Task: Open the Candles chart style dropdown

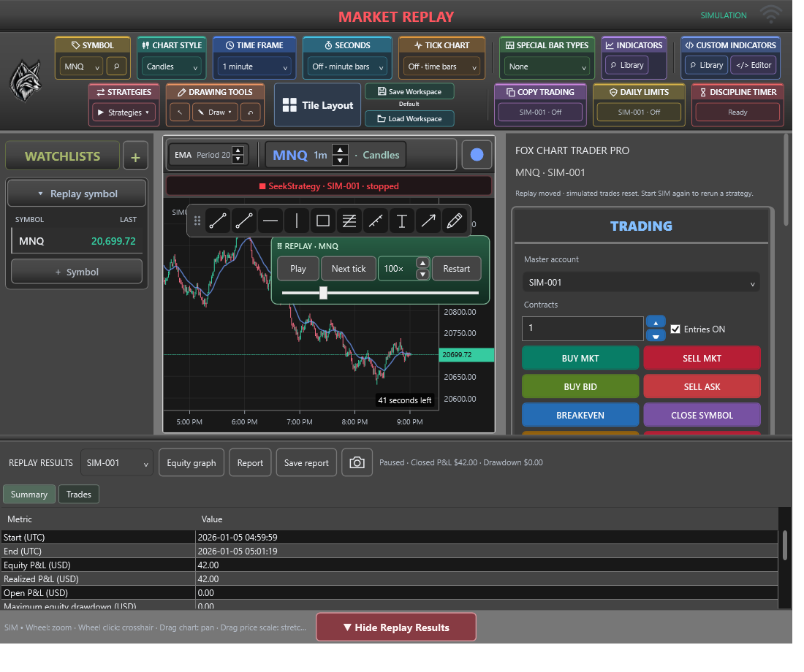Action: click(x=171, y=66)
